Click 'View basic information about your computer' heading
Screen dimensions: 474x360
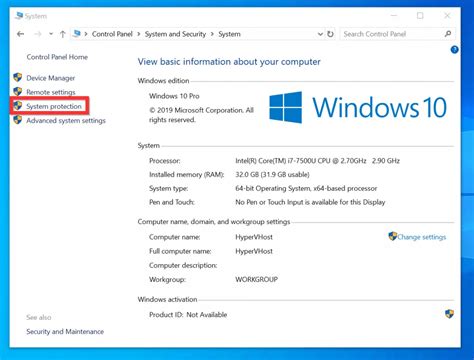(229, 62)
